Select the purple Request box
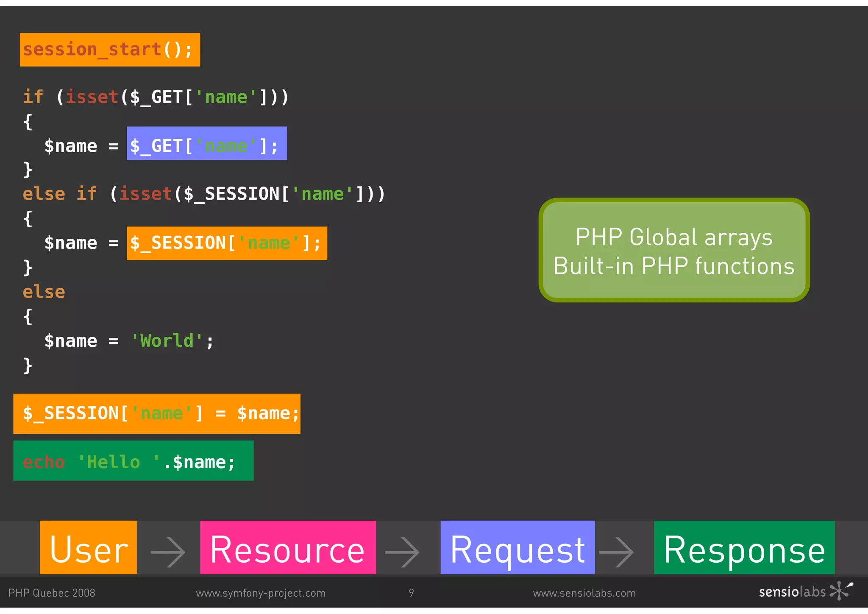The height and width of the screenshot is (614, 868). click(517, 548)
